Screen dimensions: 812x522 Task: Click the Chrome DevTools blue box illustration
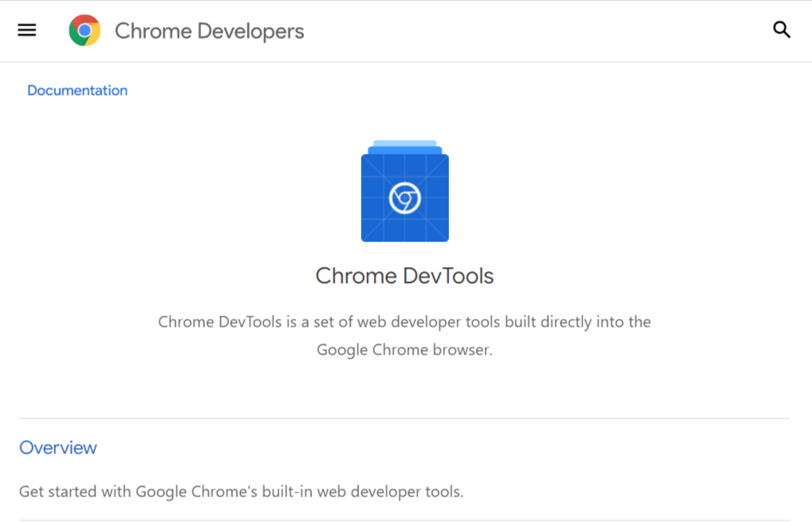pos(405,190)
